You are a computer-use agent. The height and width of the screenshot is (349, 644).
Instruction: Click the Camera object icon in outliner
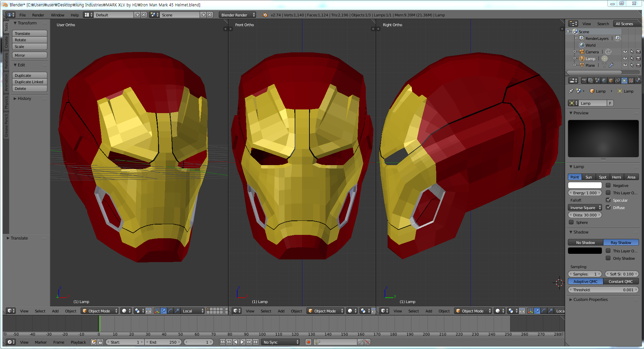582,52
